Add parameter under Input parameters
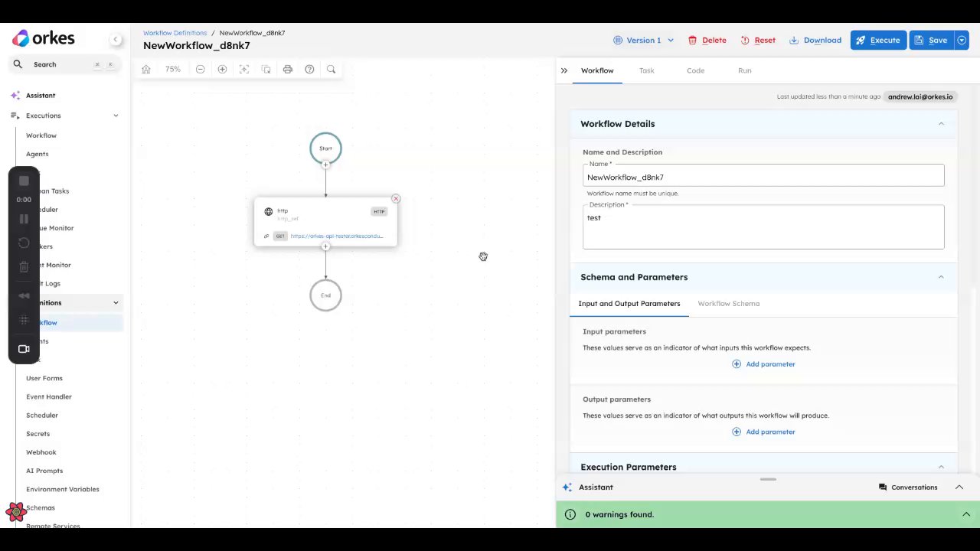 [x=763, y=364]
